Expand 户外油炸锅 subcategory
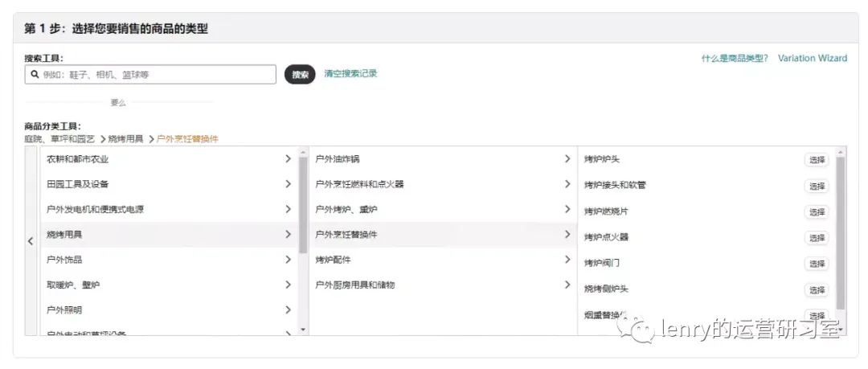 [x=567, y=159]
